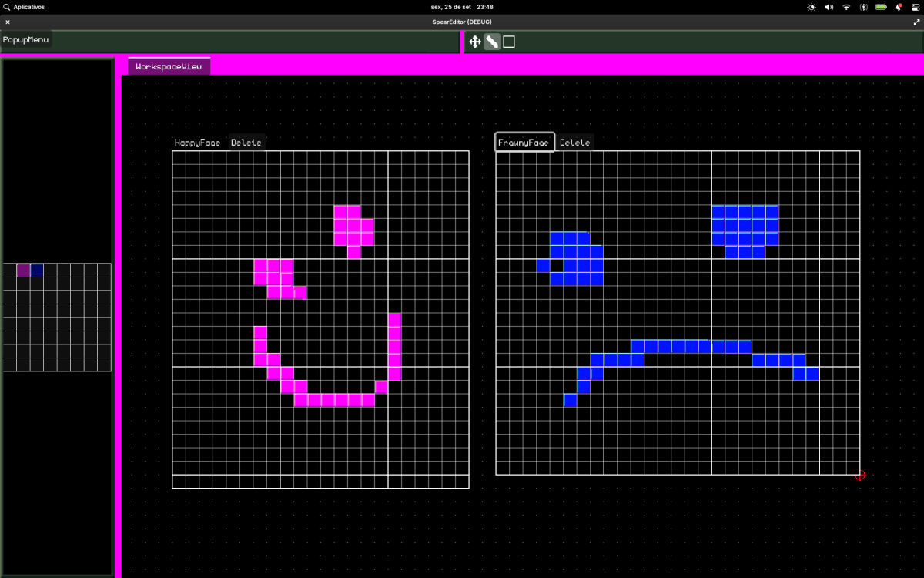
Task: Open the volume control icon
Action: (x=829, y=7)
